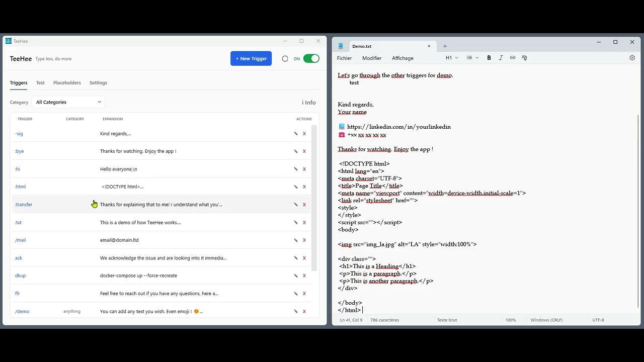This screenshot has height=362, width=644.
Task: Switch to the Triggers tab
Action: [19, 83]
